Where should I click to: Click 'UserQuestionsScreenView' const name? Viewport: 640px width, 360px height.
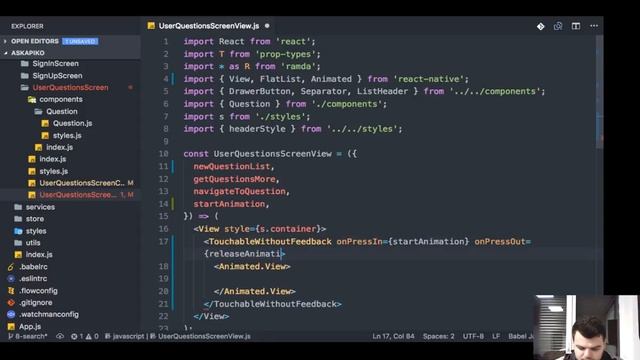pyautogui.click(x=273, y=154)
